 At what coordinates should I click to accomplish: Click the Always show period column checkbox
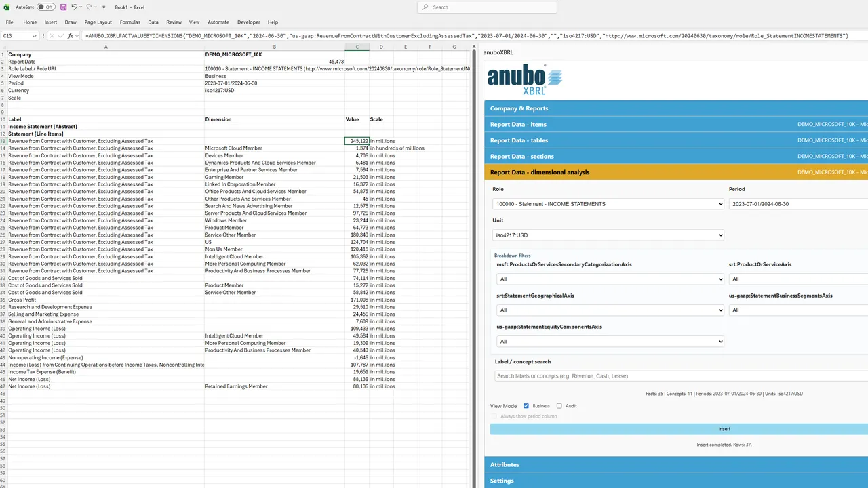pos(494,416)
